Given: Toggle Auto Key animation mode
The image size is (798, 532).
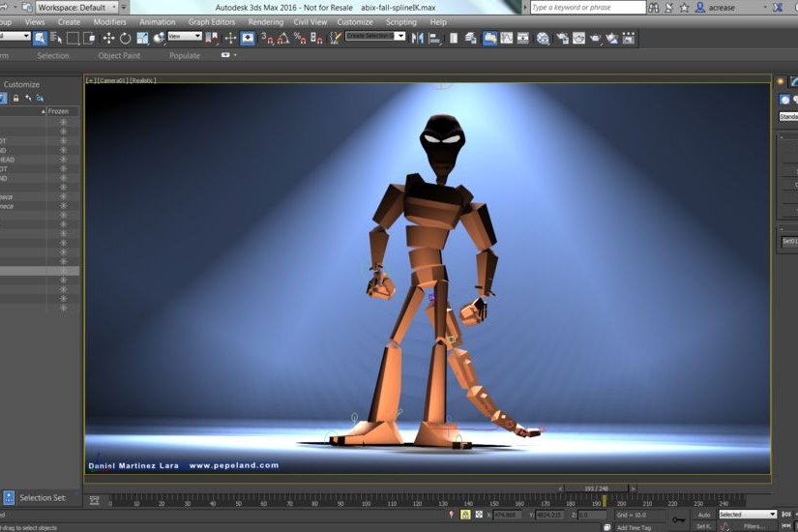Looking at the screenshot, I should (703, 515).
